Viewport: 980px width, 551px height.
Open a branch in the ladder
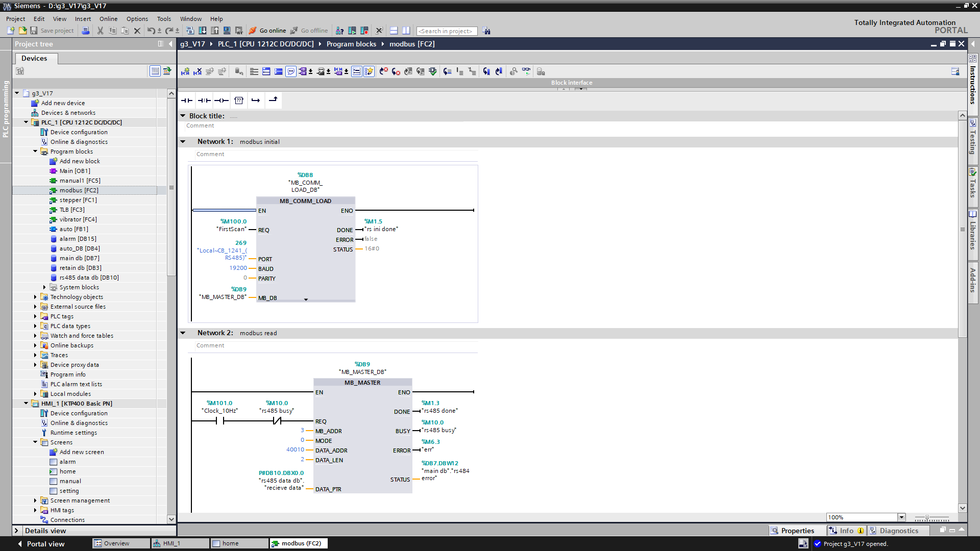(256, 101)
